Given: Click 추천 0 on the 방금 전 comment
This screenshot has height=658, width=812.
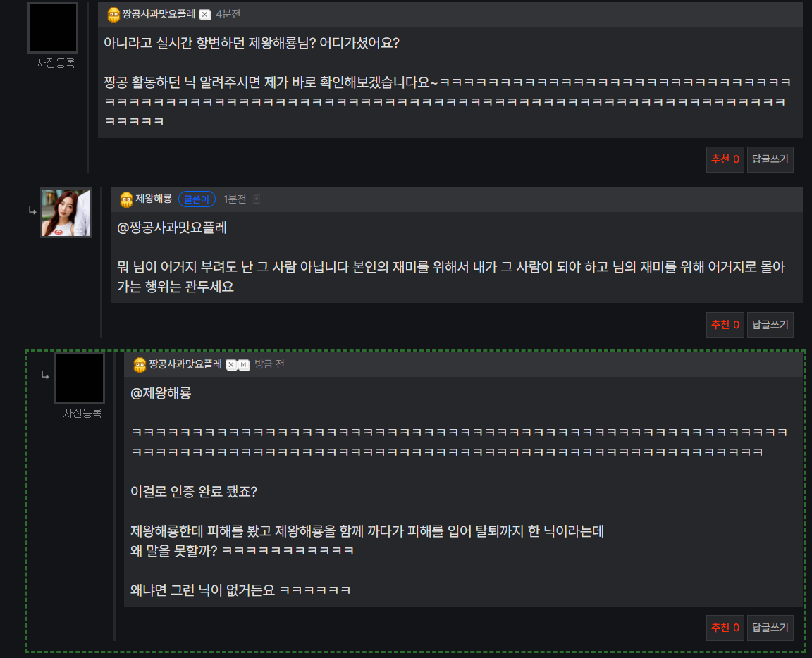Looking at the screenshot, I should [725, 628].
